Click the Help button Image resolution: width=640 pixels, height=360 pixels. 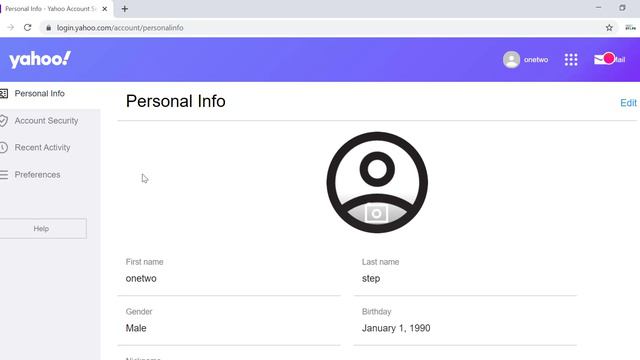tap(42, 229)
